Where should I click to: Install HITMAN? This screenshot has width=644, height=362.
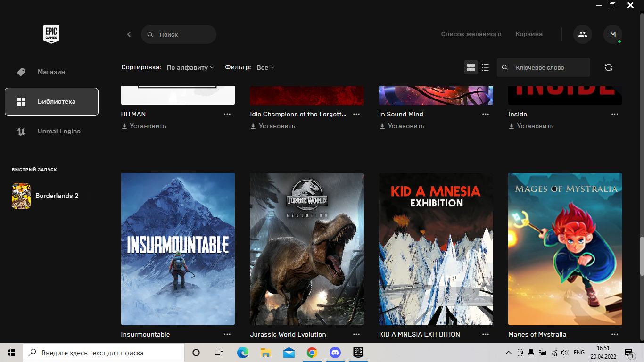144,126
